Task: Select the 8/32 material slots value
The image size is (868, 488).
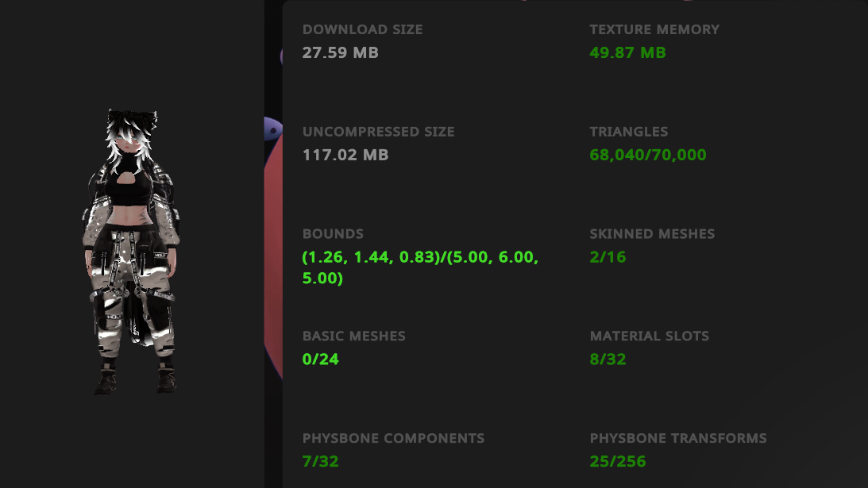Action: pos(608,359)
